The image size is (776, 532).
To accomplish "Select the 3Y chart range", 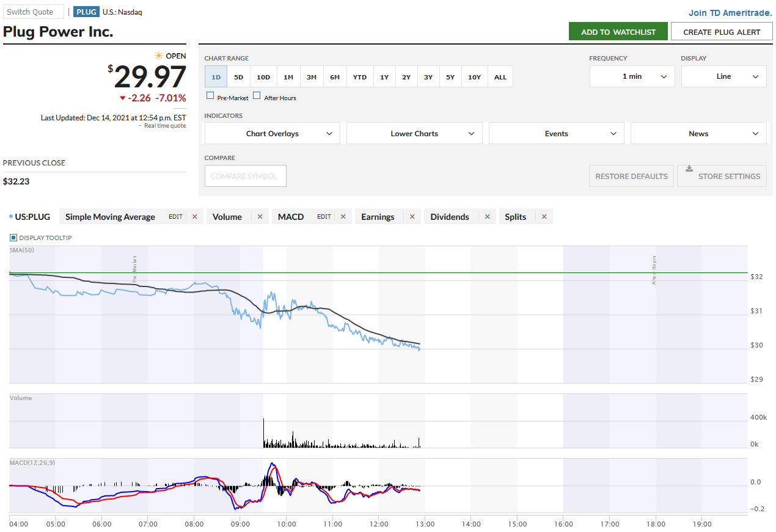I will tap(428, 77).
